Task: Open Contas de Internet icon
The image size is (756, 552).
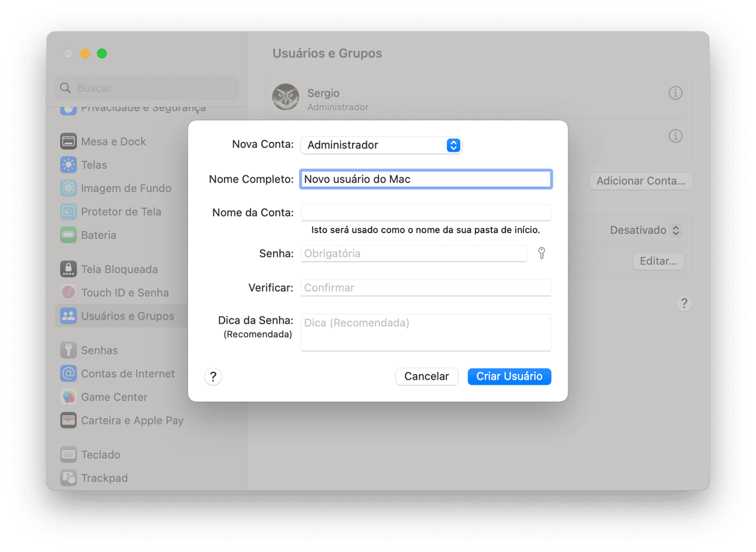Action: click(68, 374)
